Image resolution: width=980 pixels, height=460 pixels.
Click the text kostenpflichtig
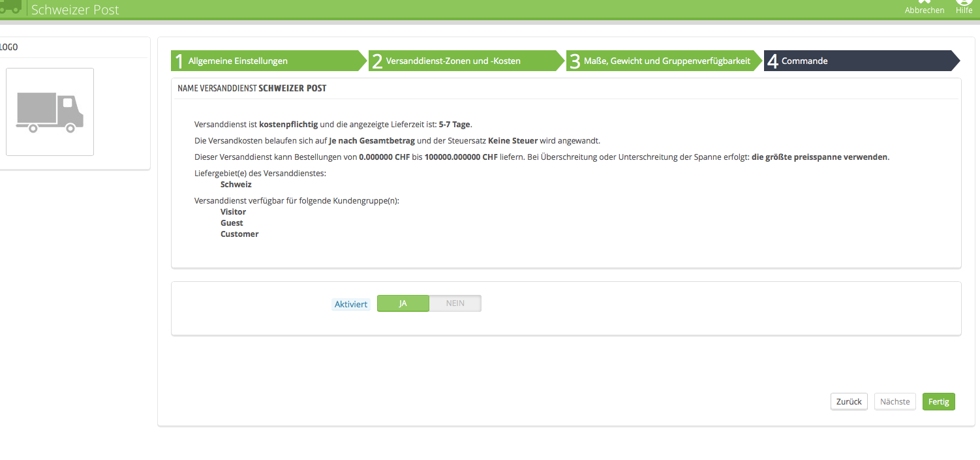[x=288, y=124]
